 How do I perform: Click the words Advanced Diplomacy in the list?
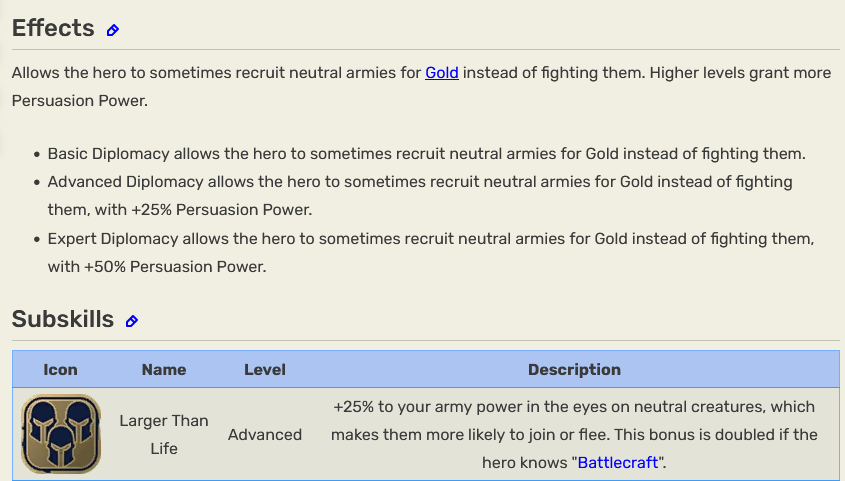(x=125, y=182)
